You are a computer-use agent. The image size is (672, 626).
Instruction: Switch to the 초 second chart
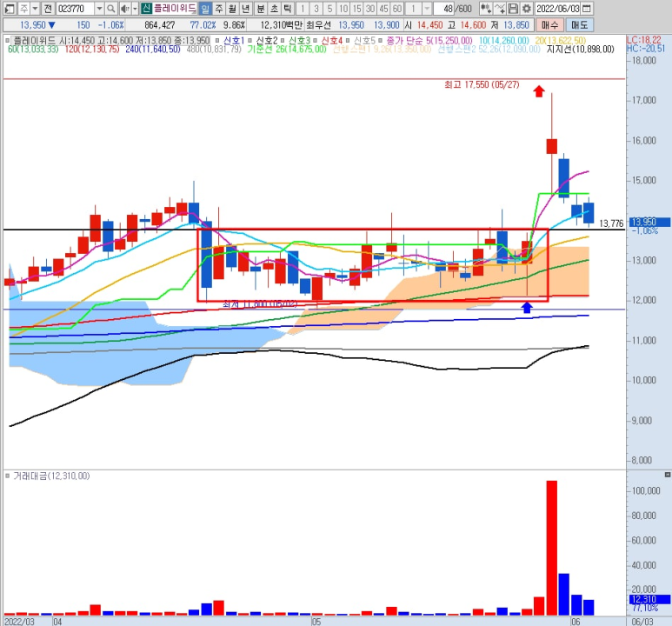click(x=275, y=8)
